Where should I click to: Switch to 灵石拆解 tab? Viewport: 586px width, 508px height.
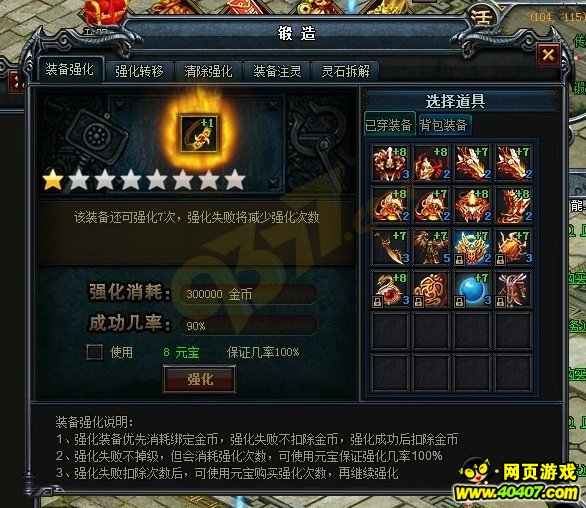(345, 71)
